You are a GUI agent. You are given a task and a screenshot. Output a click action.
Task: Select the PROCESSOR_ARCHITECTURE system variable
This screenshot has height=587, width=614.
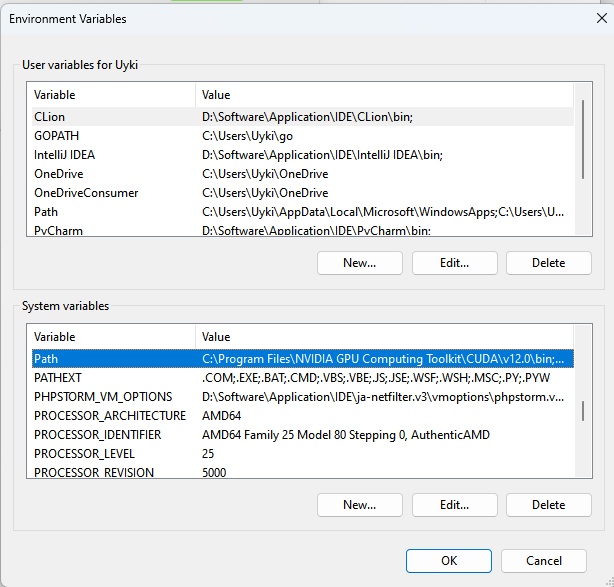click(x=303, y=416)
